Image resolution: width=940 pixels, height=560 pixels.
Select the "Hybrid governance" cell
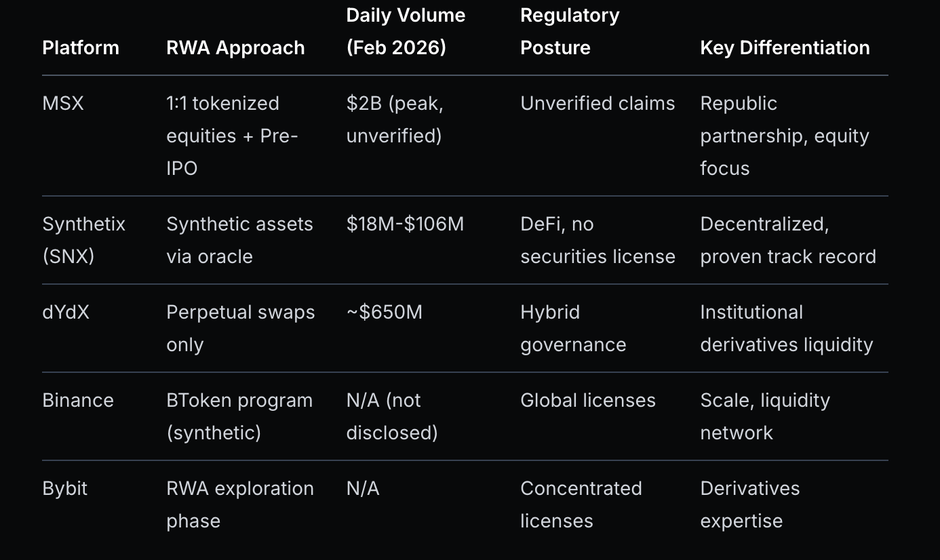click(x=573, y=328)
